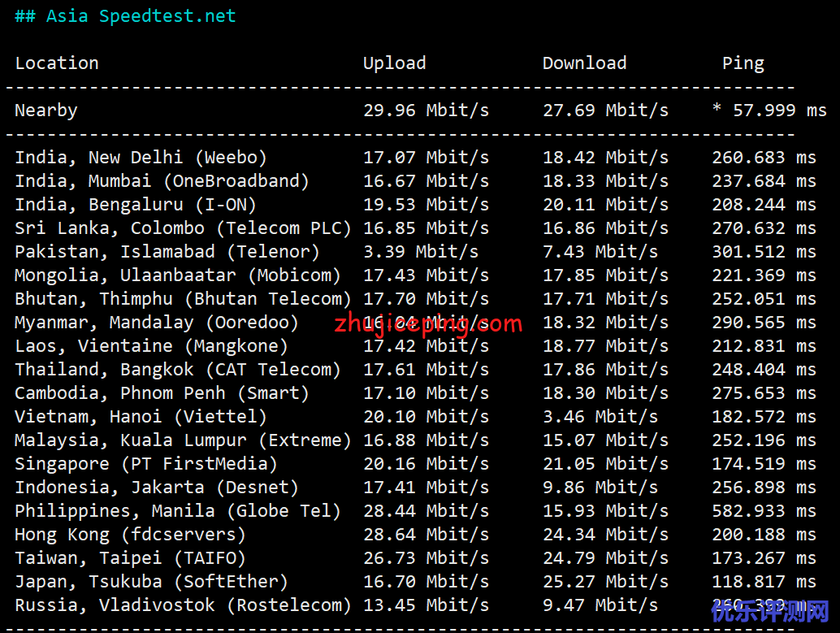Select the Singapore (PT FirstMedia) line
This screenshot has height=633, width=840.
click(145, 464)
